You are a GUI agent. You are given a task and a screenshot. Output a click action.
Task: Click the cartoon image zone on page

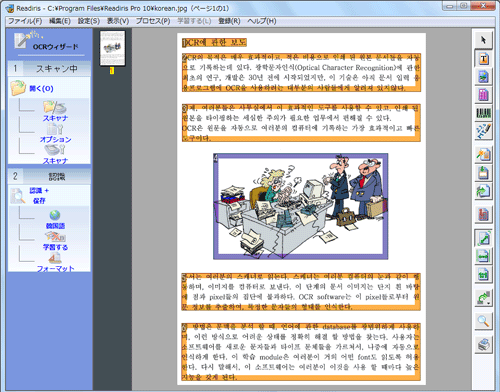pos(300,206)
